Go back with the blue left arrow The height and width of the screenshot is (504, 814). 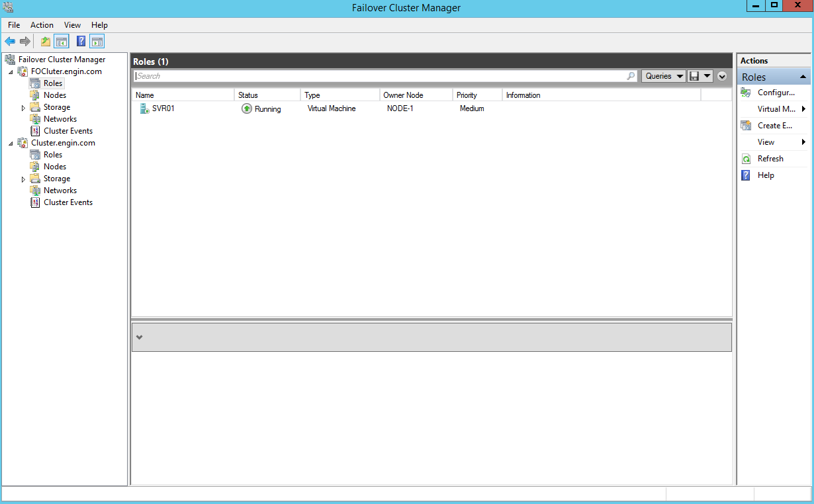point(10,42)
